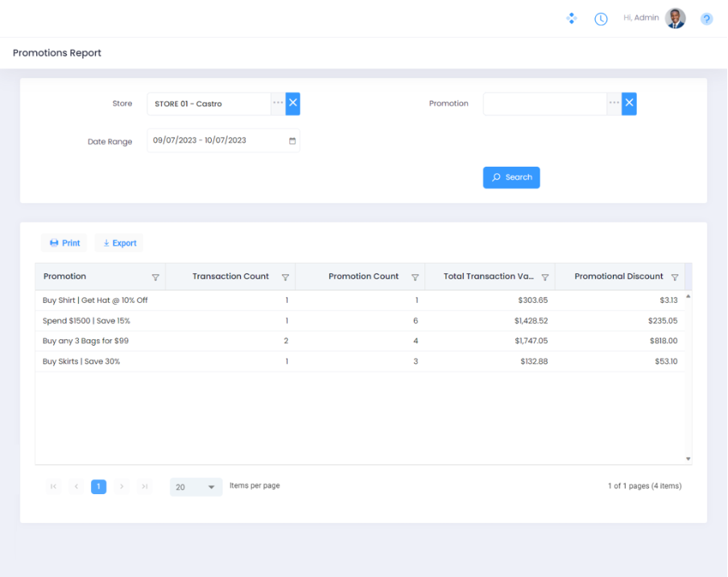This screenshot has width=728, height=577.
Task: Open calendar picker in Date Range field
Action: click(x=292, y=141)
